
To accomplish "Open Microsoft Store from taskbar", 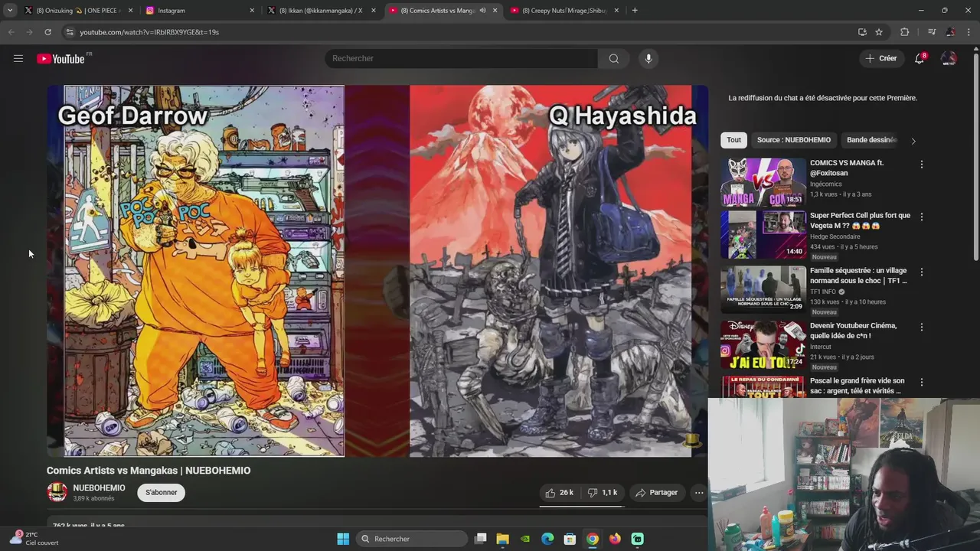I will 570,539.
